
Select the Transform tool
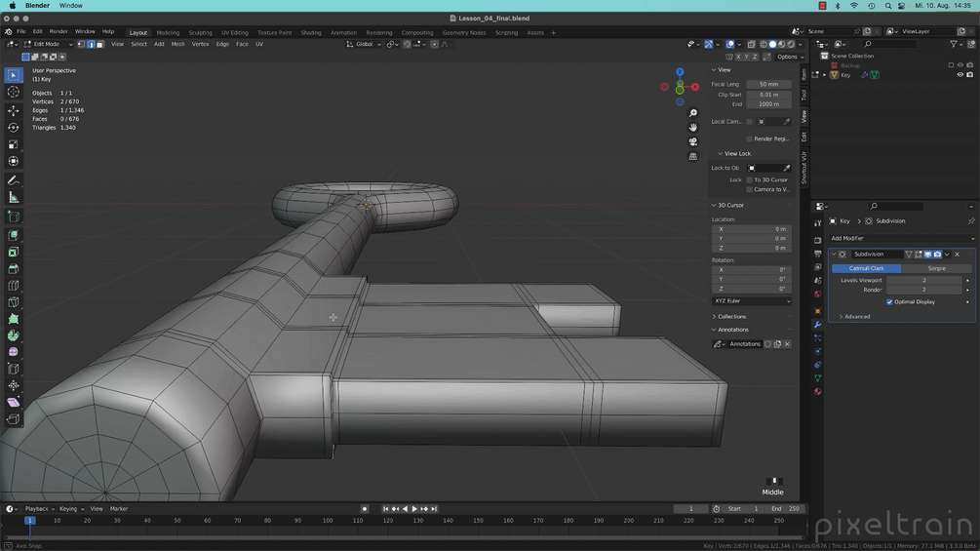[x=13, y=161]
